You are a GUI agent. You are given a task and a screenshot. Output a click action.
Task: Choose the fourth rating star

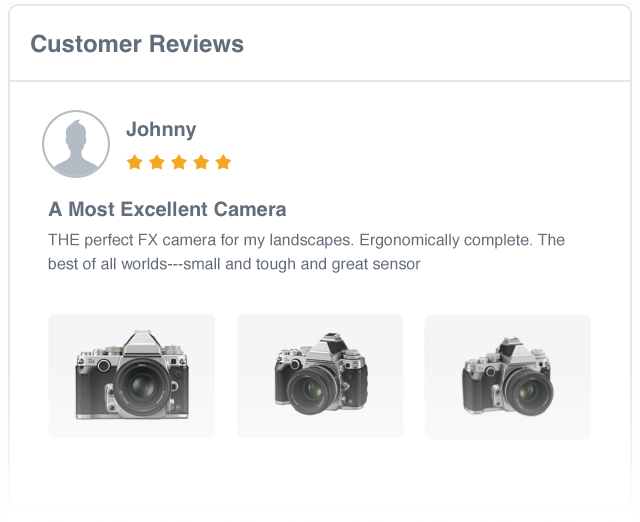pos(201,162)
